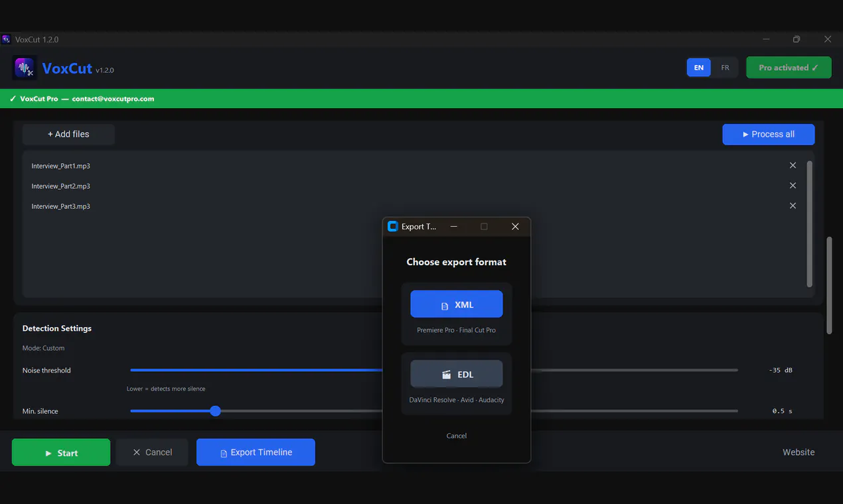Click the Noise threshold slider track

(434, 370)
